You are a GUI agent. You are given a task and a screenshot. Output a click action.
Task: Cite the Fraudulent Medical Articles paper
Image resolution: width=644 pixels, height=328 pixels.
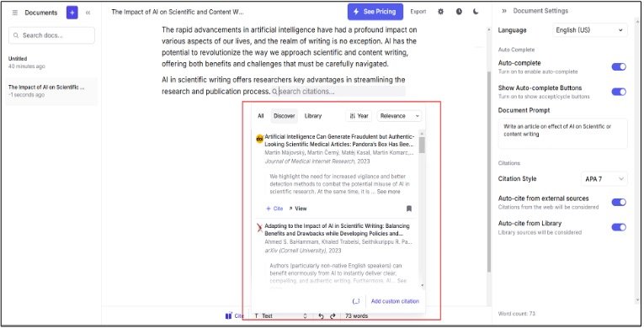click(274, 209)
